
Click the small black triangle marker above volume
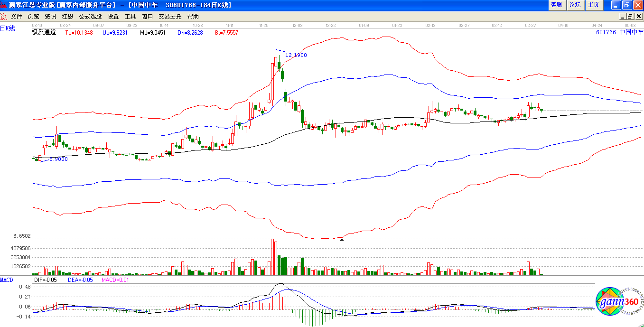coord(342,240)
